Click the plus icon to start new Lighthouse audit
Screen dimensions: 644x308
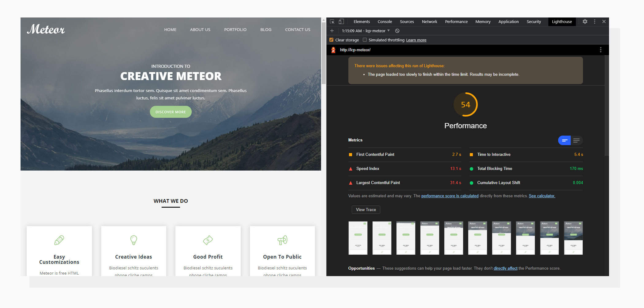pos(332,31)
